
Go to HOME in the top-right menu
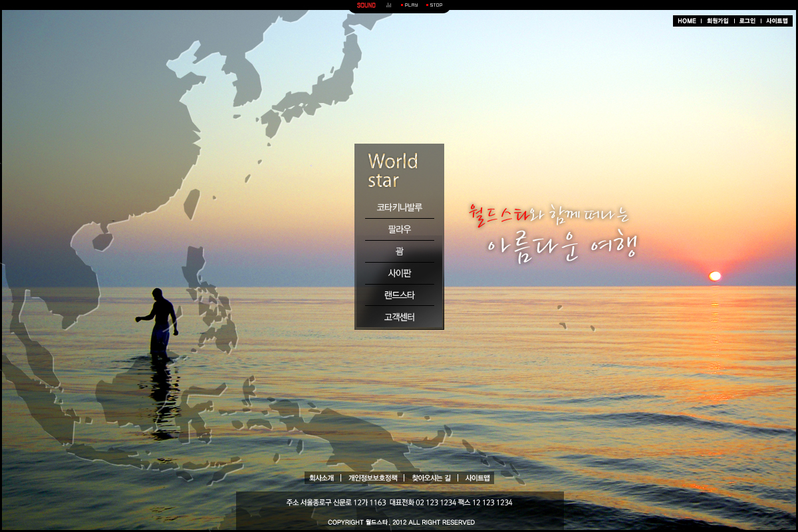click(687, 21)
